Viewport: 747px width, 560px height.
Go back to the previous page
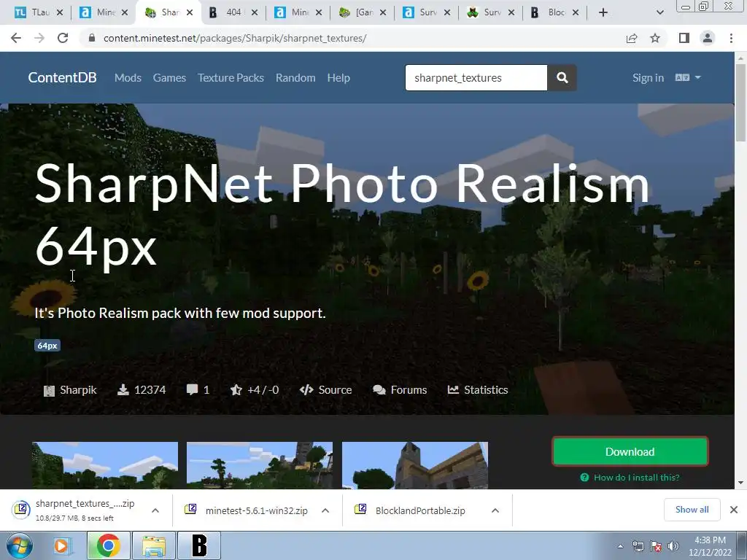point(16,38)
